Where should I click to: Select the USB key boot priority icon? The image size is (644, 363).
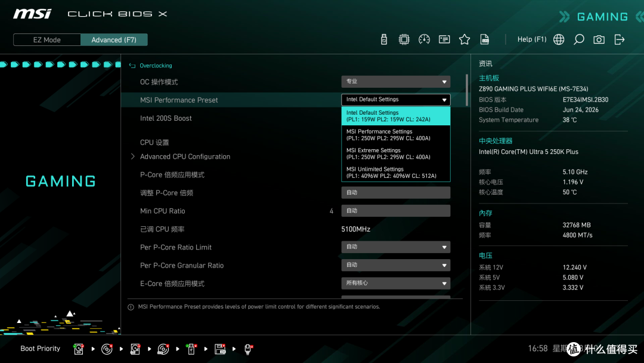pos(191,349)
